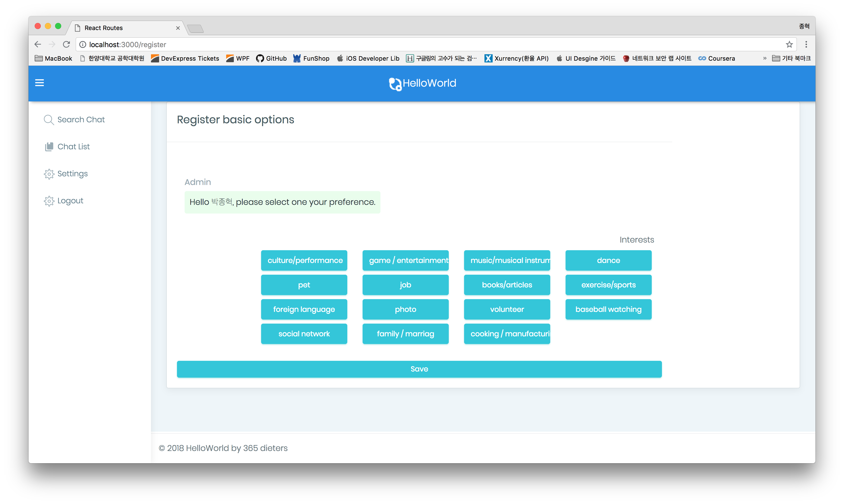Open the 기타 북마크 bookmarks folder
844x504 pixels.
791,58
